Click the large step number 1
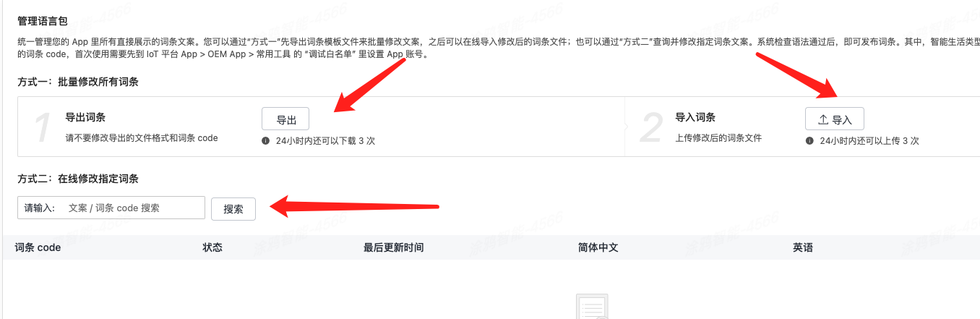980x319 pixels. (x=43, y=128)
